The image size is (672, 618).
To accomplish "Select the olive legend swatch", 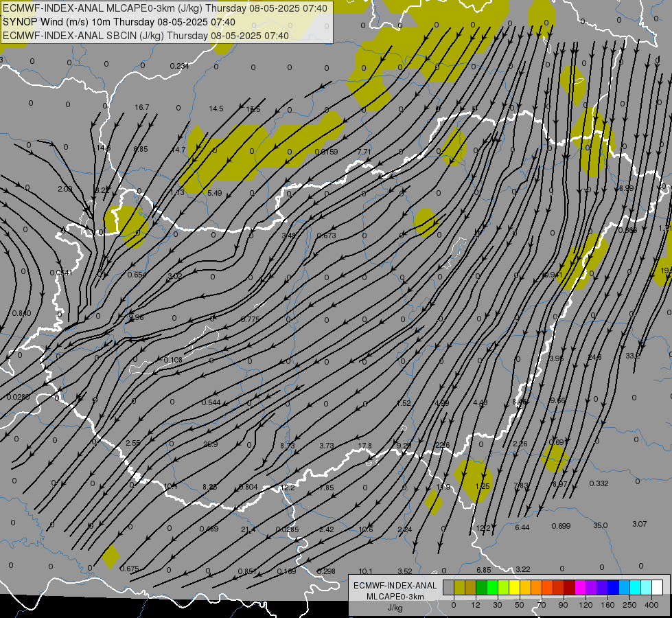I will (x=459, y=588).
